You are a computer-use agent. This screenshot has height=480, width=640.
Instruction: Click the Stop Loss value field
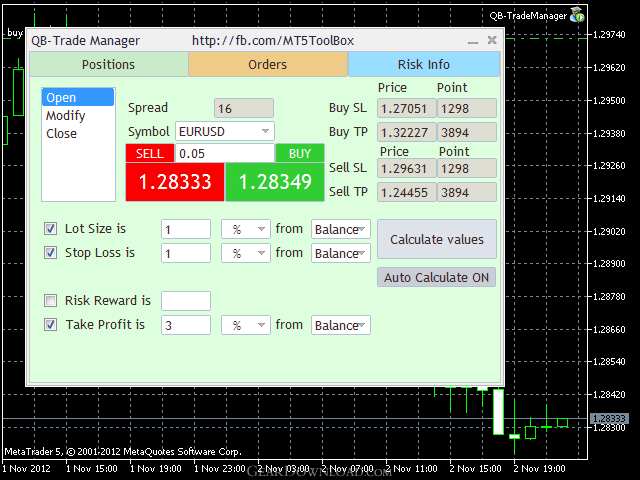[x=186, y=253]
